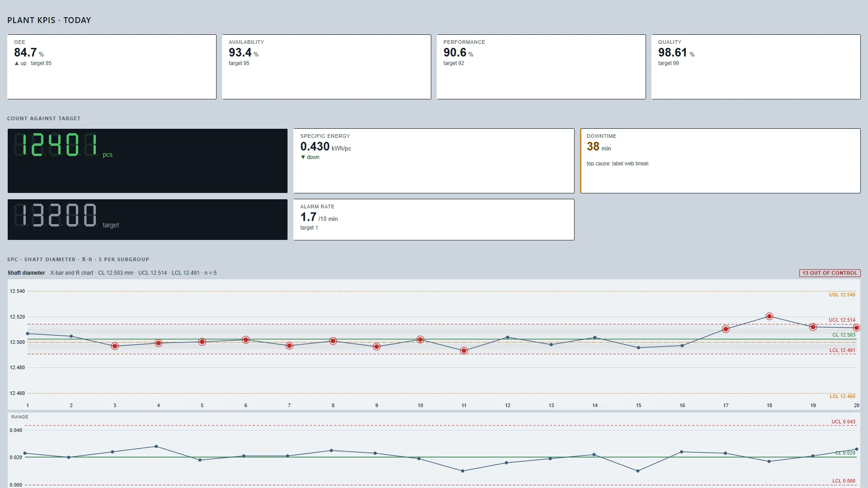This screenshot has width=868, height=488.
Task: Select the Specific Energy 0.430 kWh/pc card
Action: click(x=434, y=161)
